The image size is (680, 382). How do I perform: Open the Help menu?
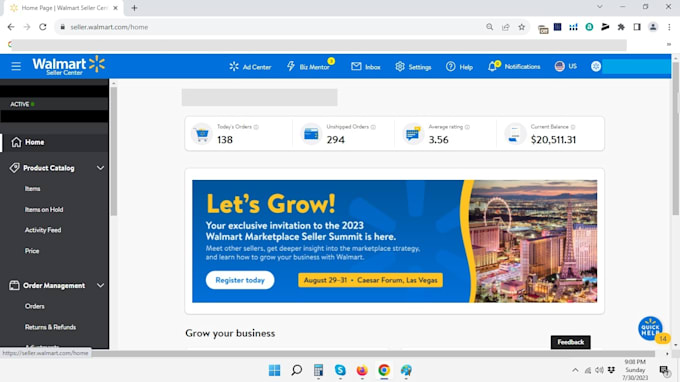(x=459, y=67)
